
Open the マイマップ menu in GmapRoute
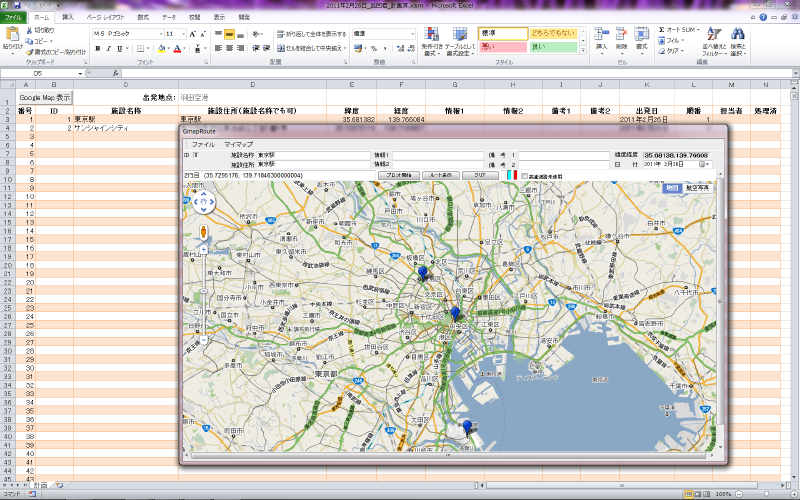click(x=238, y=145)
